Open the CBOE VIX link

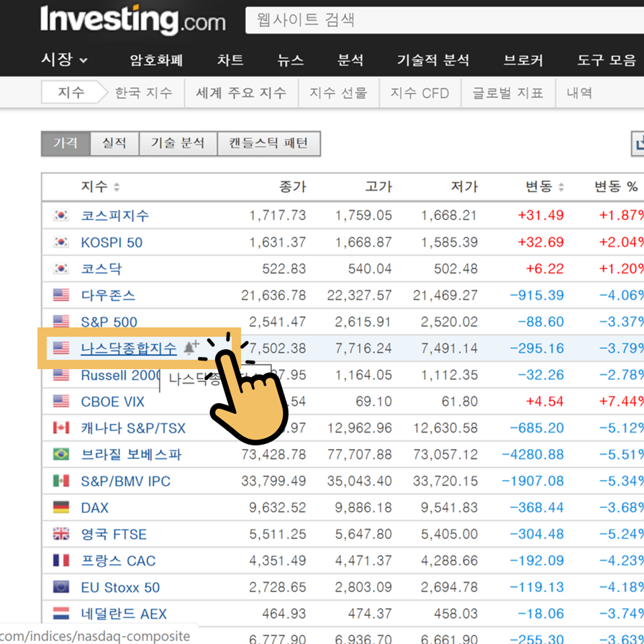112,402
